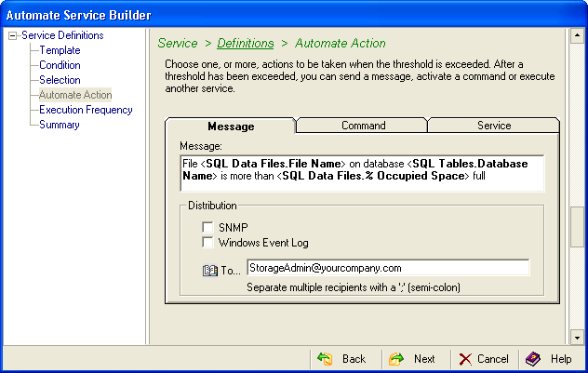
Task: Click the email recipient field
Action: pos(388,268)
